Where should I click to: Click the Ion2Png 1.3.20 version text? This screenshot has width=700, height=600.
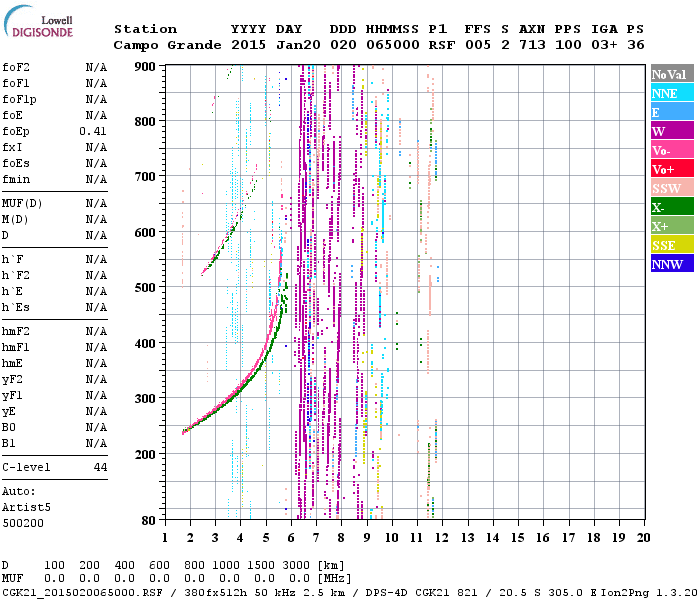(649, 592)
